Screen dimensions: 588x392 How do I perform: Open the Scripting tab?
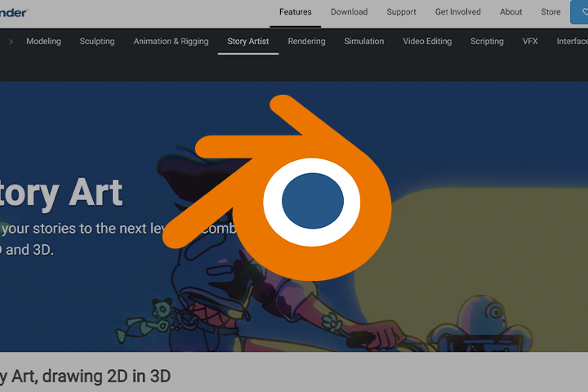click(x=487, y=42)
